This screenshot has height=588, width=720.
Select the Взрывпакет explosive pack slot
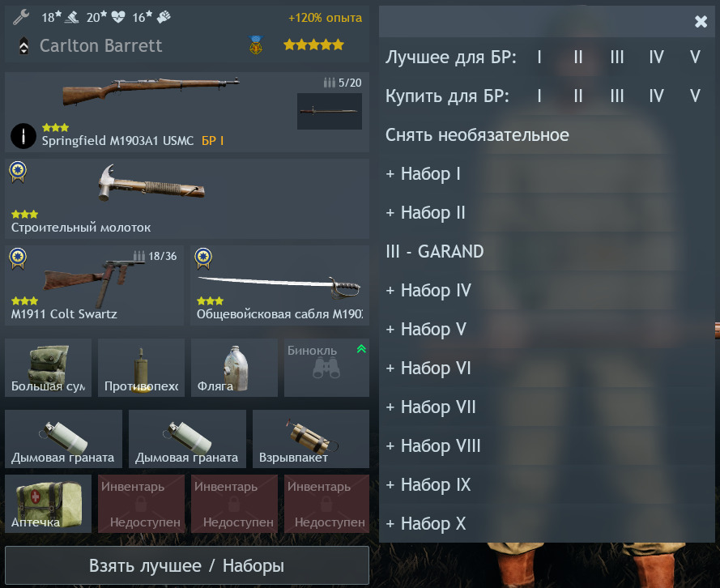coord(311,439)
